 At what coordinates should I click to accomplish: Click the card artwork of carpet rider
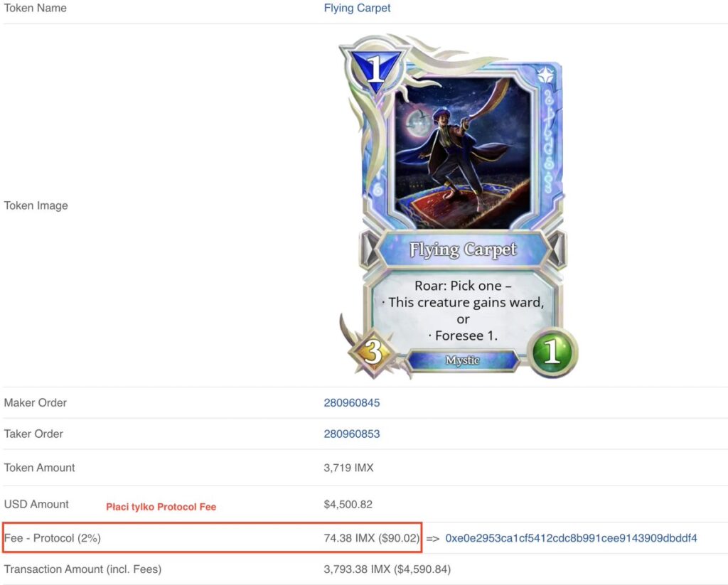[462, 154]
